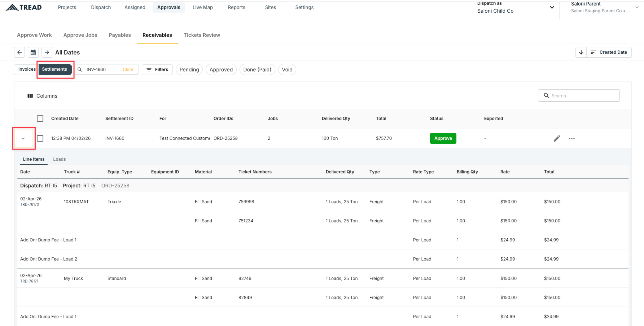Click the Test Connected Customer cell

click(185, 138)
